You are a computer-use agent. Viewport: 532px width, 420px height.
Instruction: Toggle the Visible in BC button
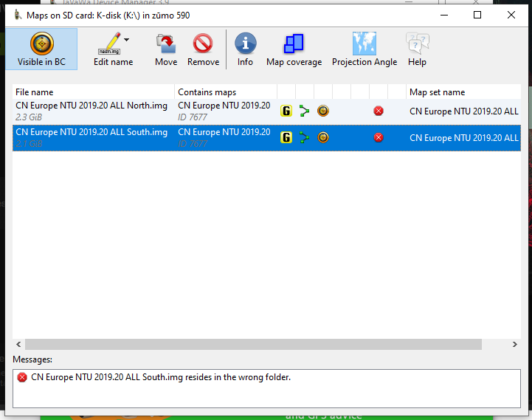(x=41, y=49)
